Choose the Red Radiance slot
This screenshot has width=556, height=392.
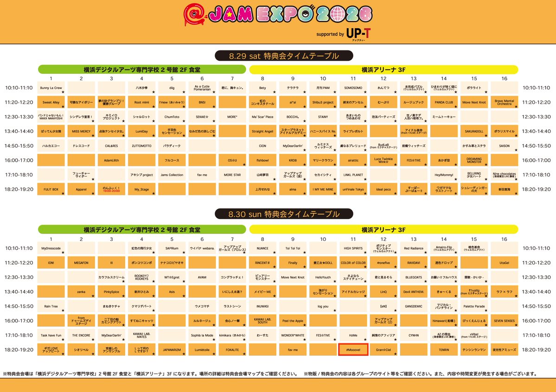[x=414, y=248]
